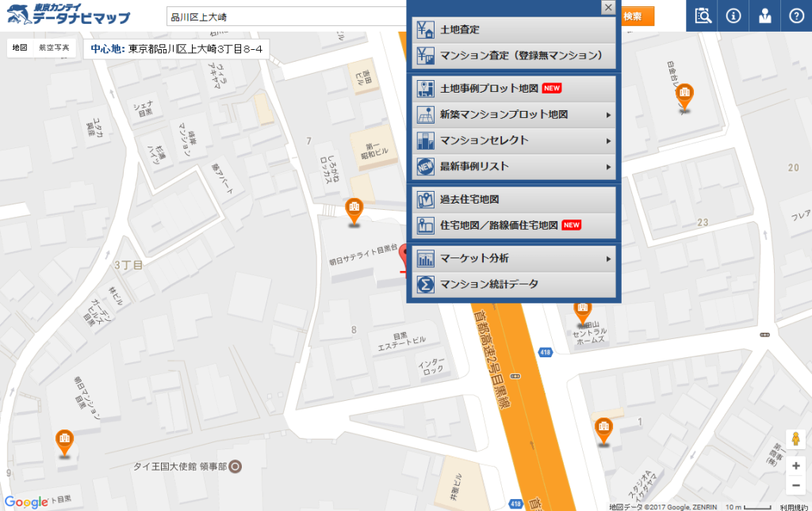Close the menu panel with X button
Image resolution: width=812 pixels, height=511 pixels.
[608, 7]
